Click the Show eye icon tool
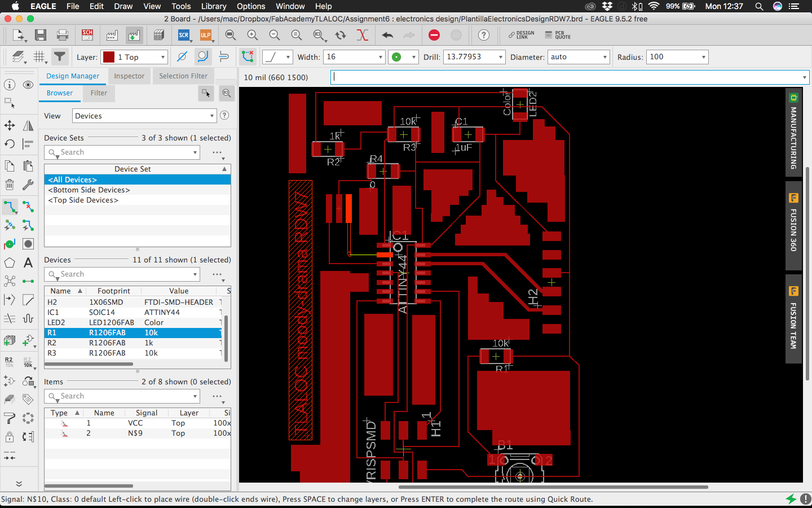 [28, 85]
